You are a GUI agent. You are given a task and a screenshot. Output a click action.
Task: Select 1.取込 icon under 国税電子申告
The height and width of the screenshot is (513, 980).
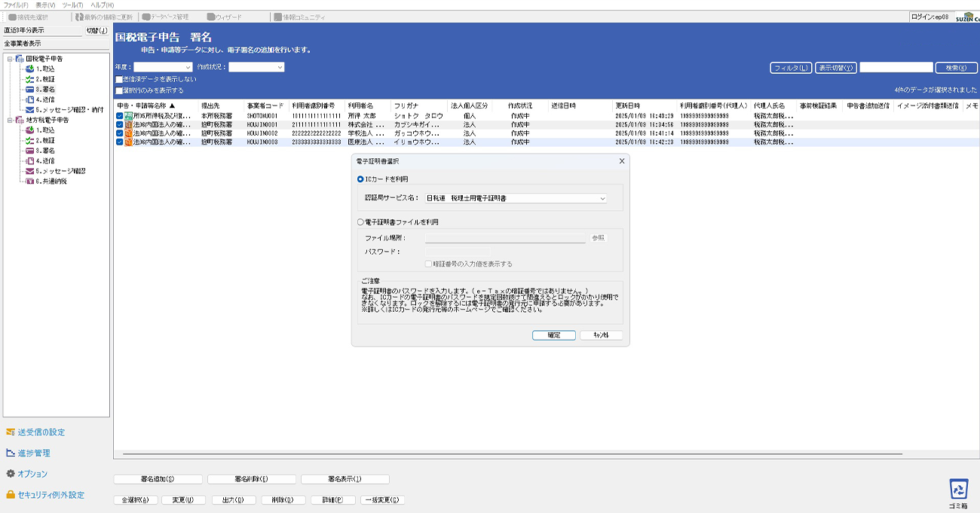click(x=30, y=69)
